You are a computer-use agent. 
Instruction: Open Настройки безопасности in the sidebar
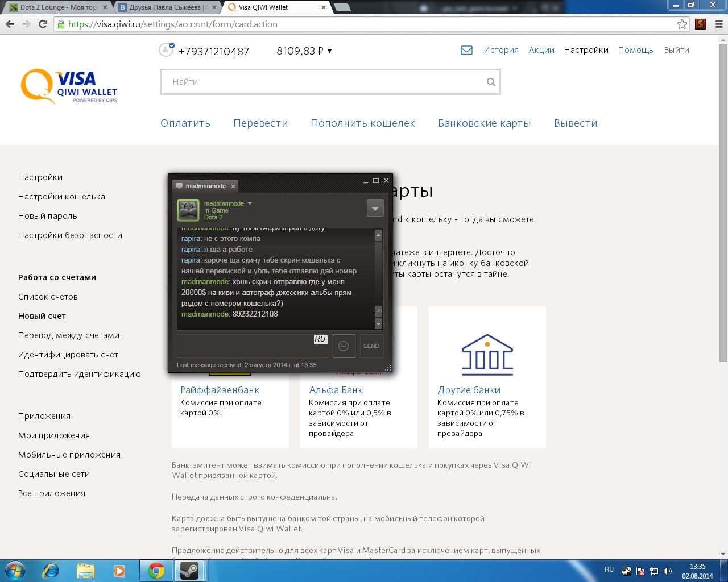click(x=70, y=235)
